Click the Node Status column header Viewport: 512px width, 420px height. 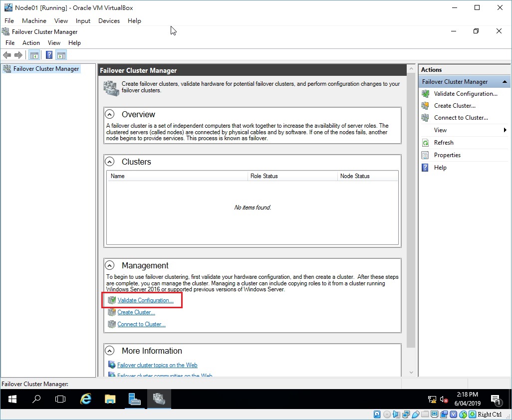coord(368,176)
